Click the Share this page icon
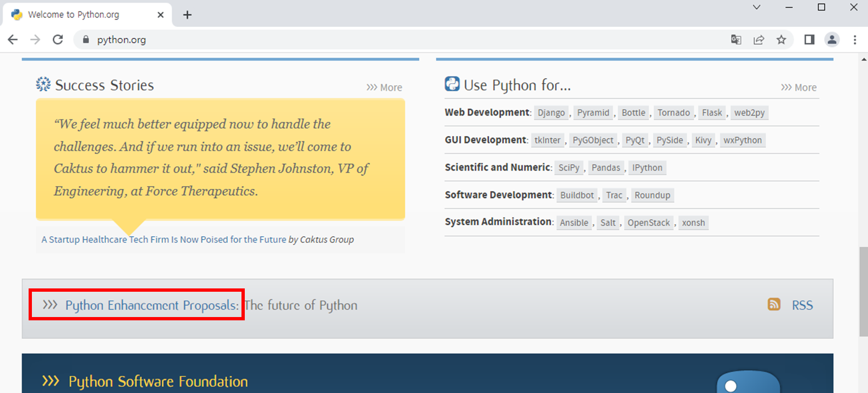The height and width of the screenshot is (393, 868). point(759,40)
